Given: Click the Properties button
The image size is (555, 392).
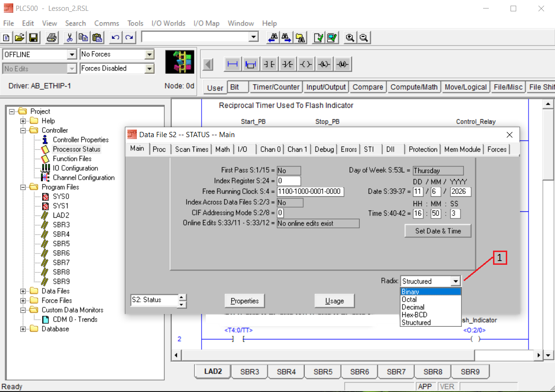Looking at the screenshot, I should tap(245, 301).
